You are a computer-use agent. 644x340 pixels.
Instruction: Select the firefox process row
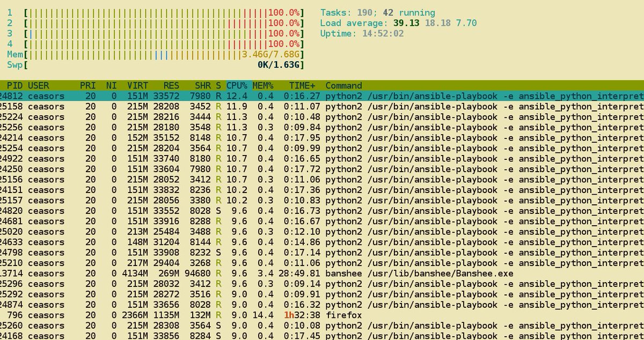pos(322,315)
